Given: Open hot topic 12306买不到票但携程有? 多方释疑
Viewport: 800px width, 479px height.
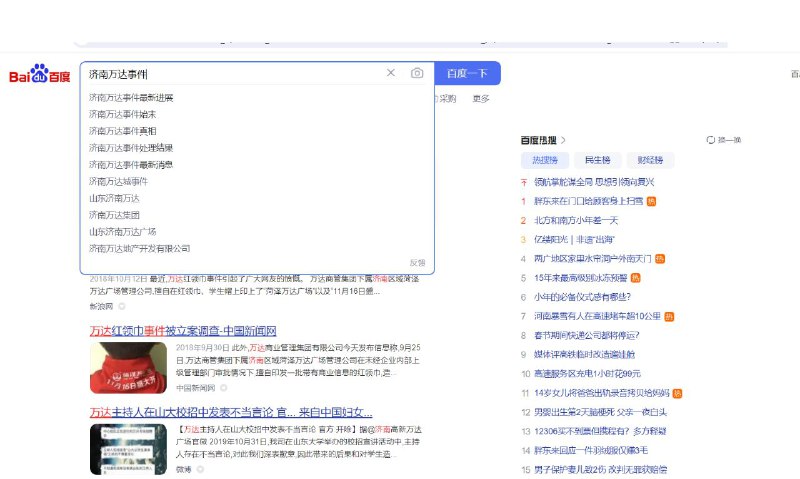Looking at the screenshot, I should coord(600,432).
